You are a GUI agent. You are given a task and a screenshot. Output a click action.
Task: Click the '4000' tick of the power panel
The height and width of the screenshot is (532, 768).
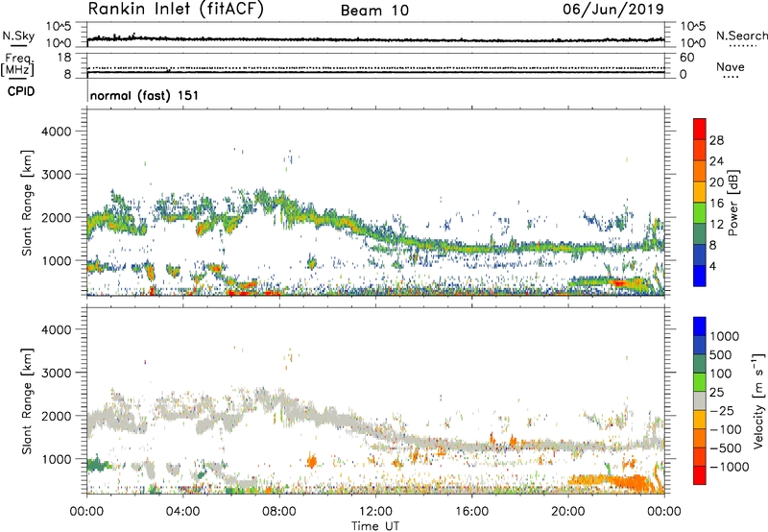(56, 132)
